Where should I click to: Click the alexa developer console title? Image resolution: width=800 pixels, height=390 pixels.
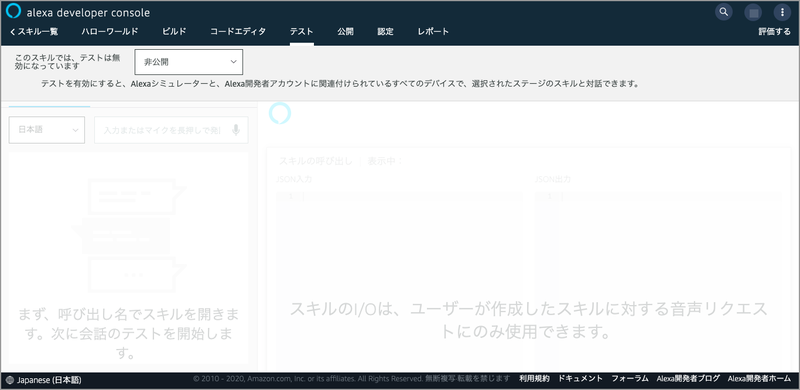[x=88, y=12]
